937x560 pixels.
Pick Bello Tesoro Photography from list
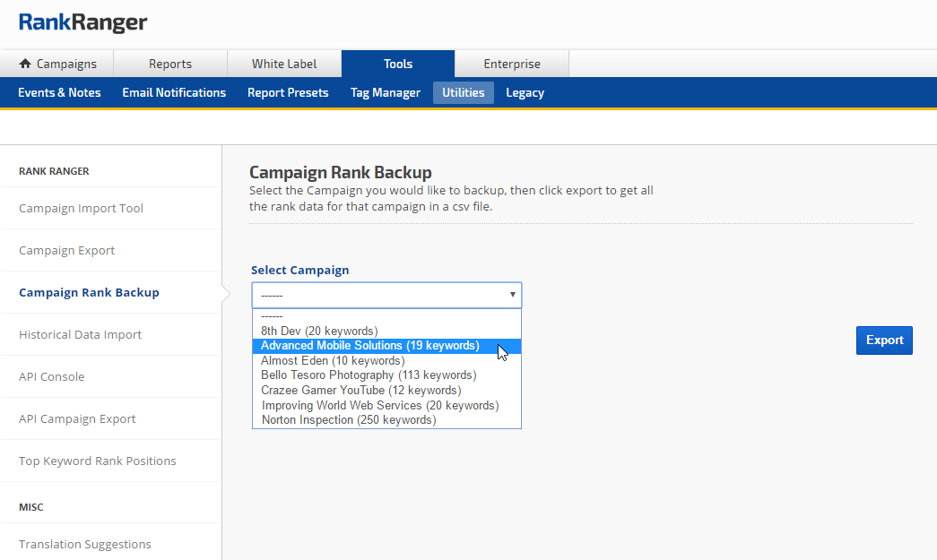click(x=369, y=375)
